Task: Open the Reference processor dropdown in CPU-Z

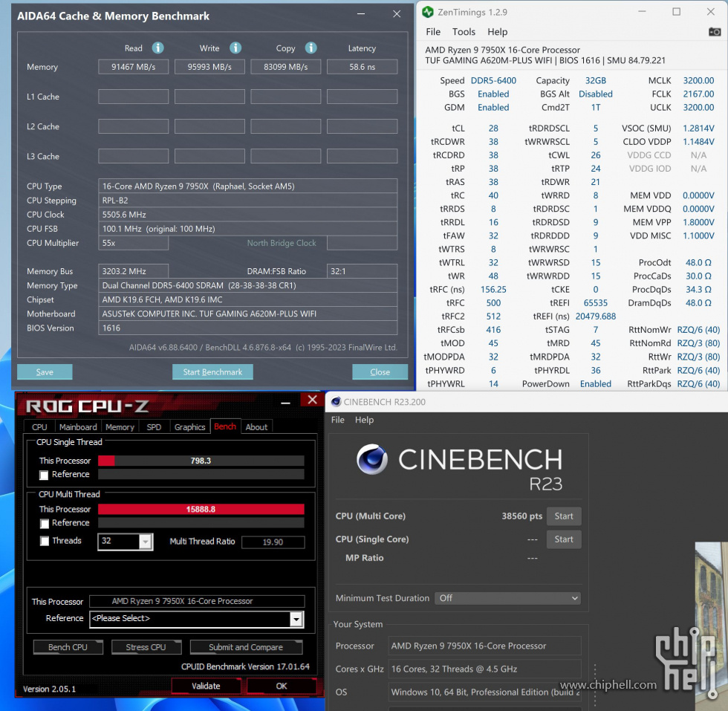Action: click(296, 619)
